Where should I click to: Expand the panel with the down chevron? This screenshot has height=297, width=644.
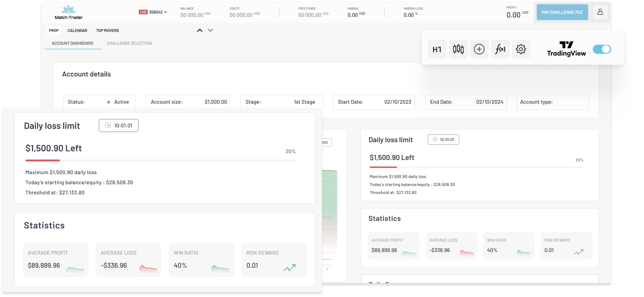point(210,30)
